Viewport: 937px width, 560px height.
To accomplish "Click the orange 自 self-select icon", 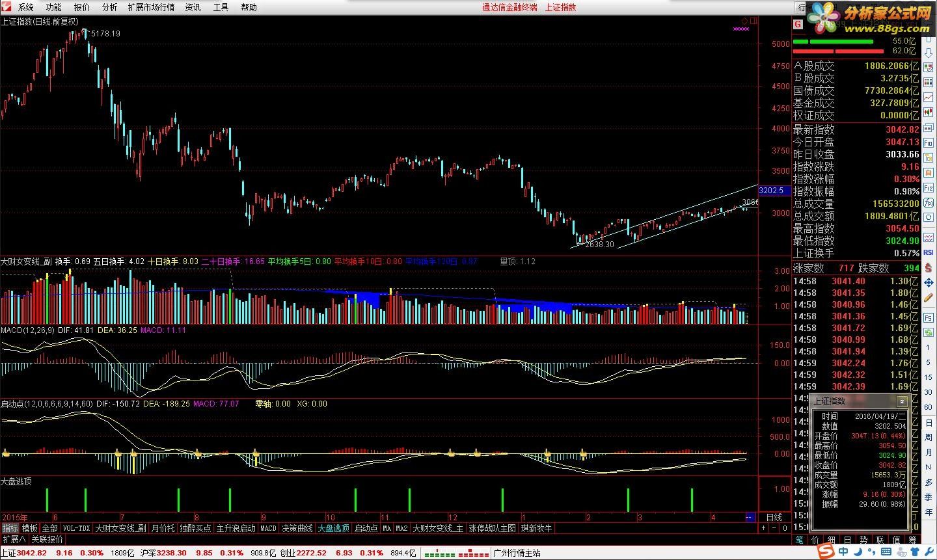I will (x=929, y=172).
